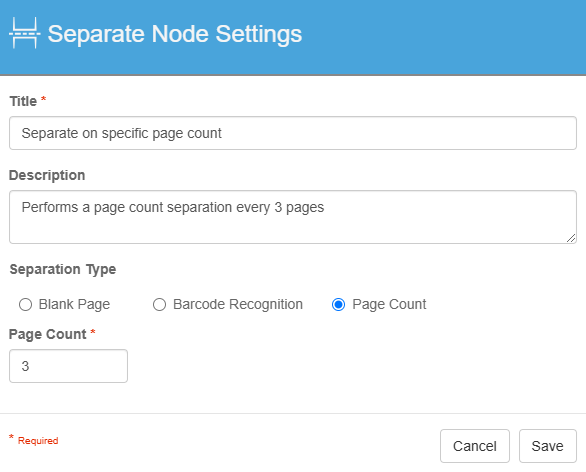This screenshot has width=586, height=472.
Task: Select the Barcode Recognition radio button
Action: pos(160,305)
